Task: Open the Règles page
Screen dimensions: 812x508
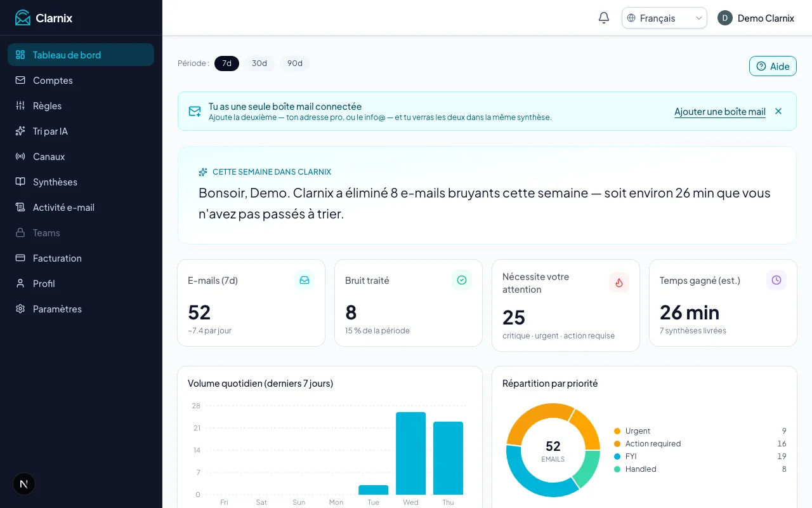Action: click(81, 105)
